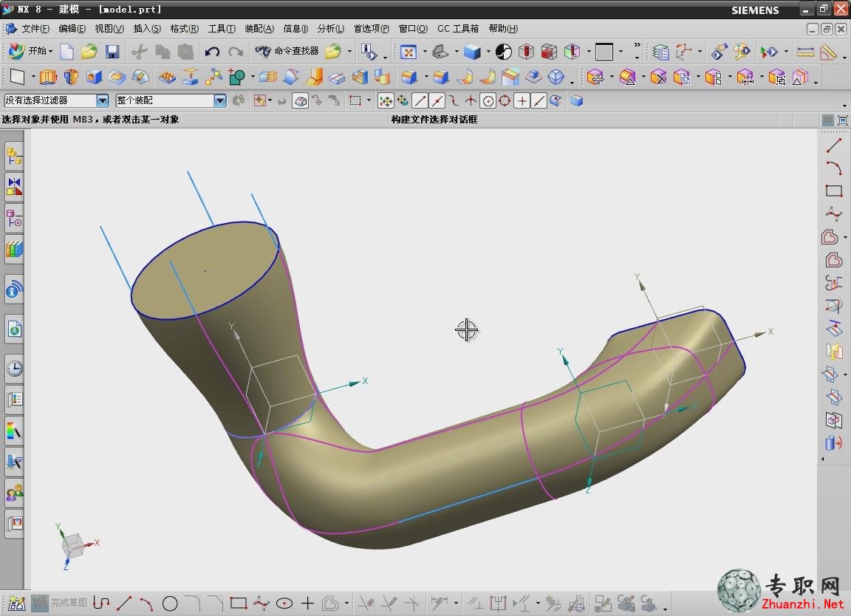Expand the toolbar overflow chevron

click(x=638, y=45)
